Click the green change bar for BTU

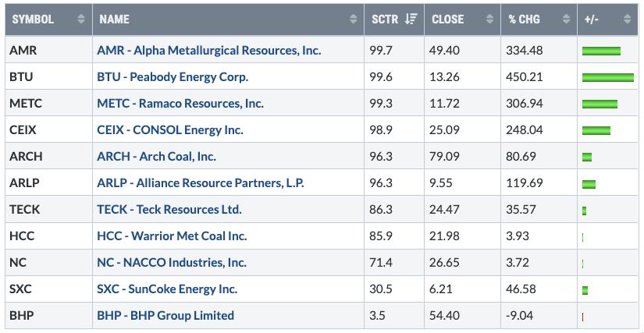[607, 77]
